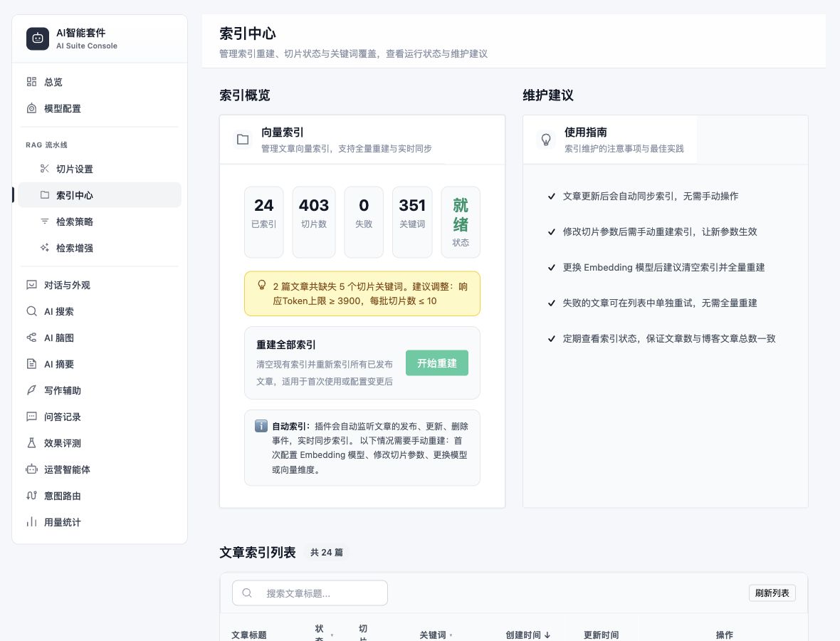Click the bar chart icon for 用量统计

(31, 522)
